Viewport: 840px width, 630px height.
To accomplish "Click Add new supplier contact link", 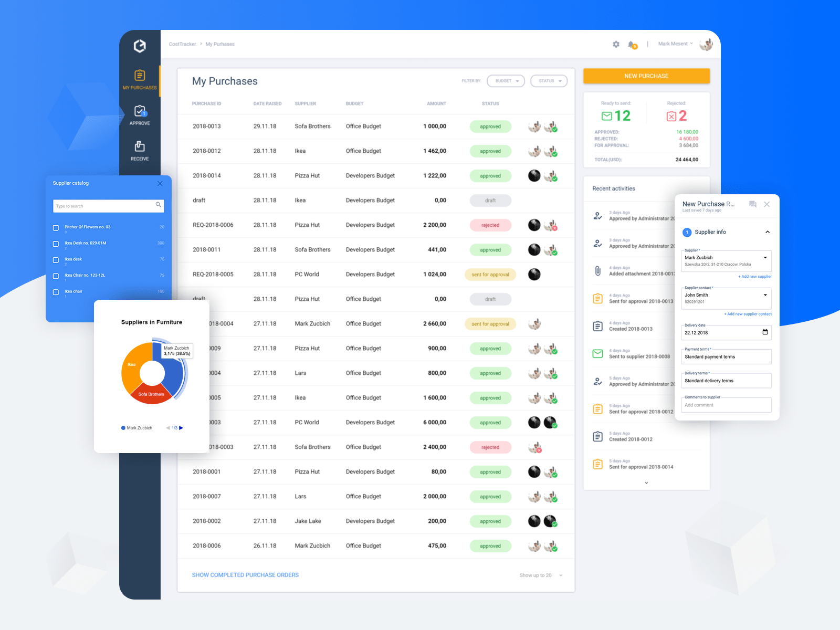I will (748, 314).
